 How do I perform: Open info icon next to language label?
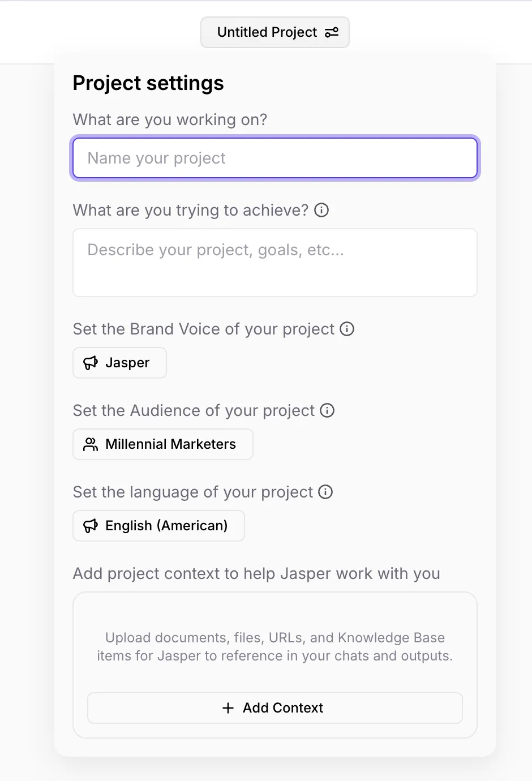(x=325, y=492)
